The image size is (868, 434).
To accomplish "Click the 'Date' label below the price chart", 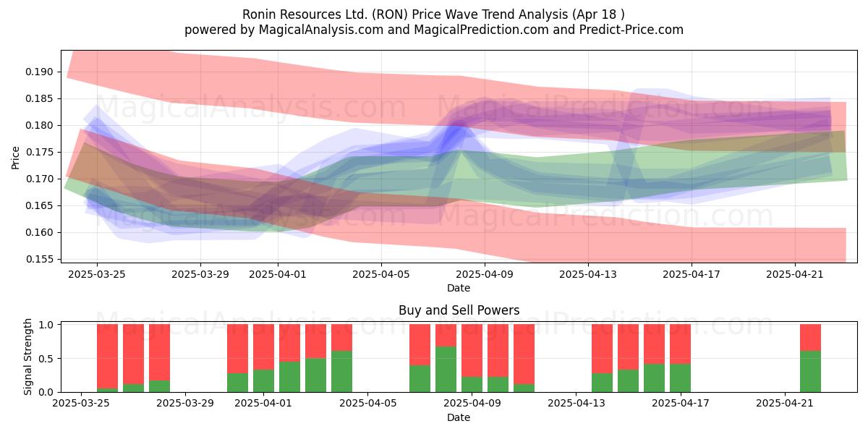I will 459,288.
